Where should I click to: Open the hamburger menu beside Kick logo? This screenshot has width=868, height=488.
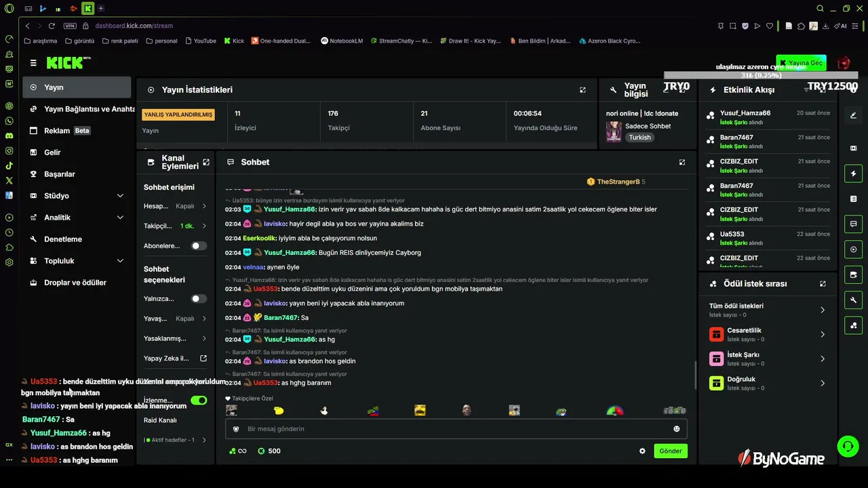(33, 63)
